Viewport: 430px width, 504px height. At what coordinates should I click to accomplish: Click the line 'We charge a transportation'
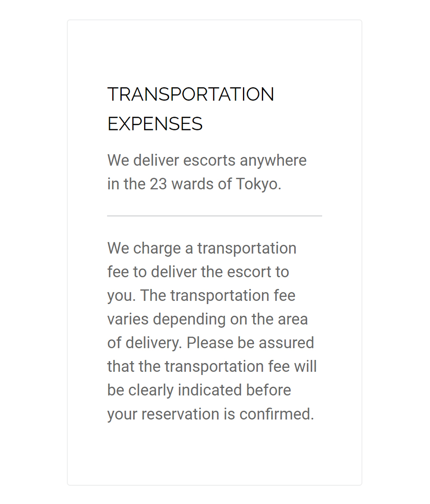tap(202, 248)
